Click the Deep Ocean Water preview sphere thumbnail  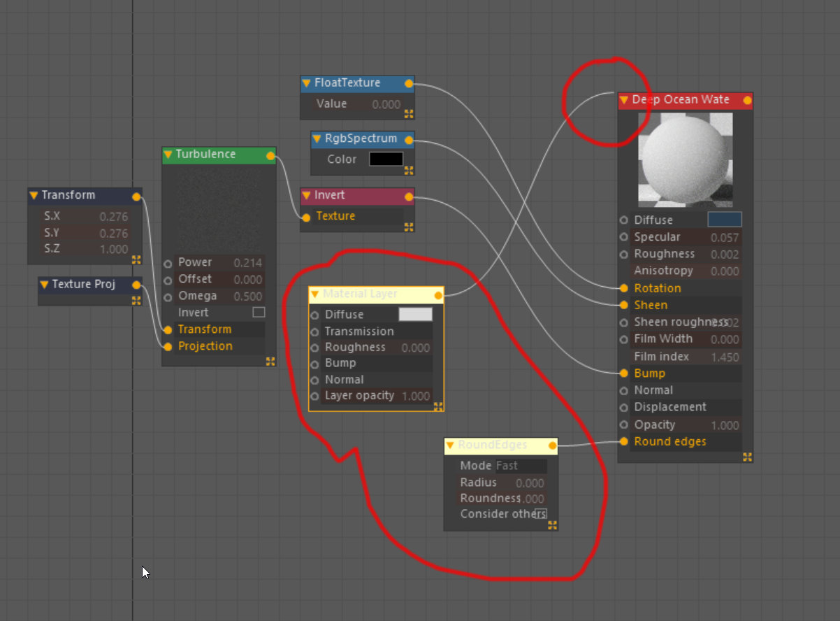[x=686, y=160]
